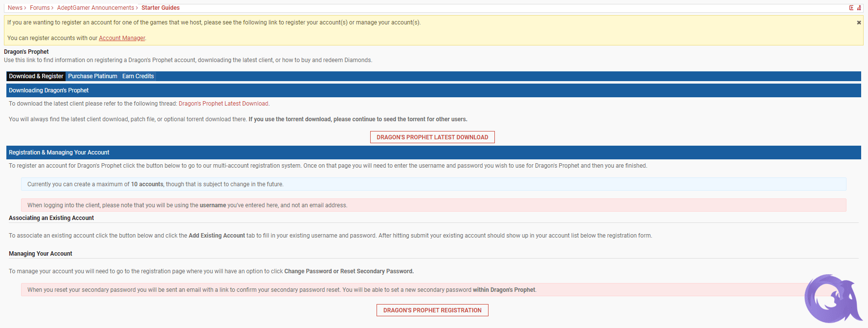
Task: Click the 'Use this link to find information' description
Action: point(188,60)
